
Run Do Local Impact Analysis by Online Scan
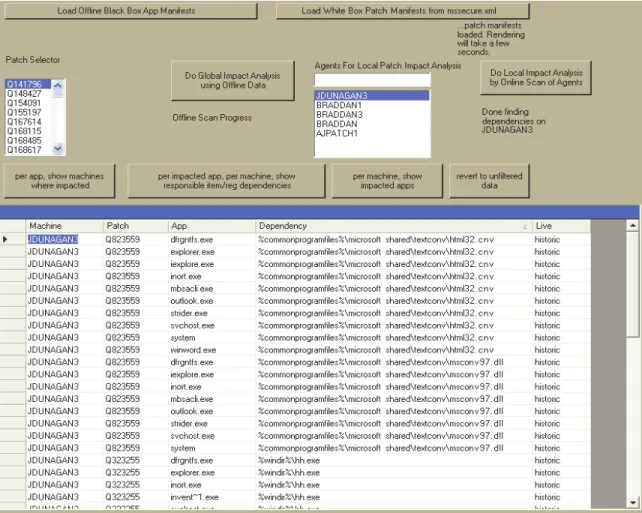tap(536, 77)
